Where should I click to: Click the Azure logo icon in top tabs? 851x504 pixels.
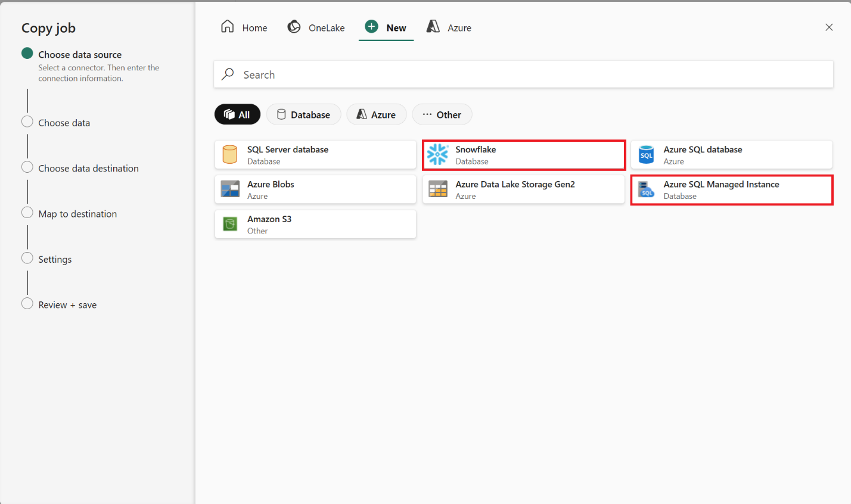tap(433, 27)
